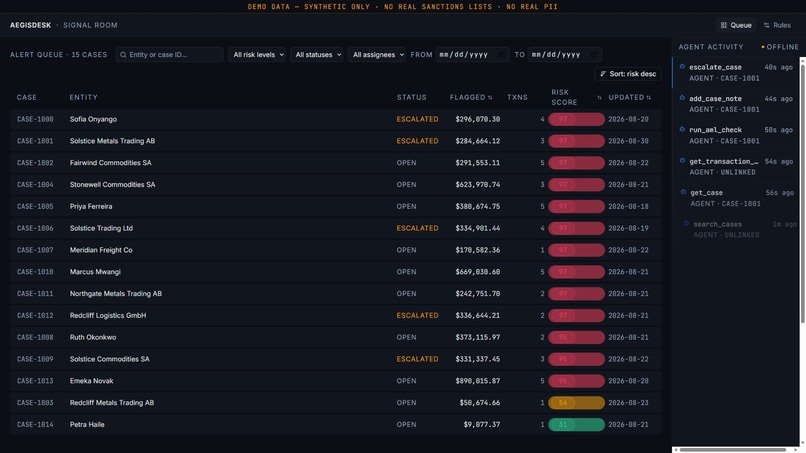This screenshot has height=453, width=806.
Task: Click the $890,015.87 flagged amount
Action: [478, 381]
